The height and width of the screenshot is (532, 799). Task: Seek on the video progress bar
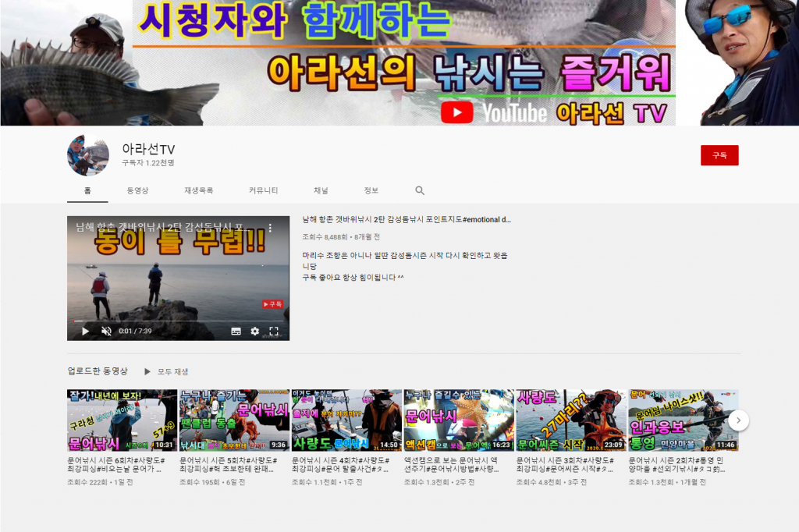tap(178, 321)
